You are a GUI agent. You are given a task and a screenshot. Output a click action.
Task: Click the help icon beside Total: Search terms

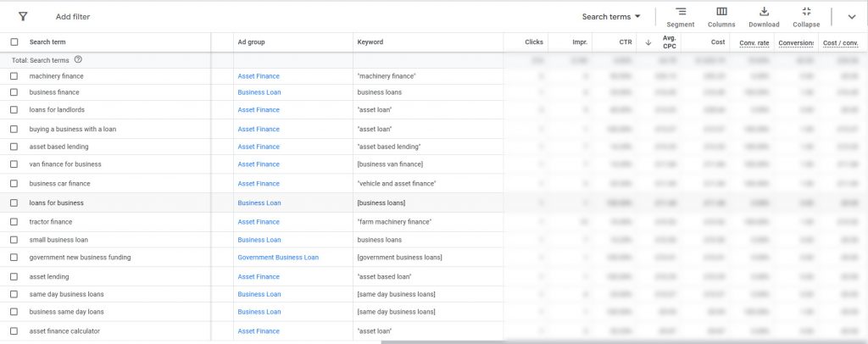(78, 59)
